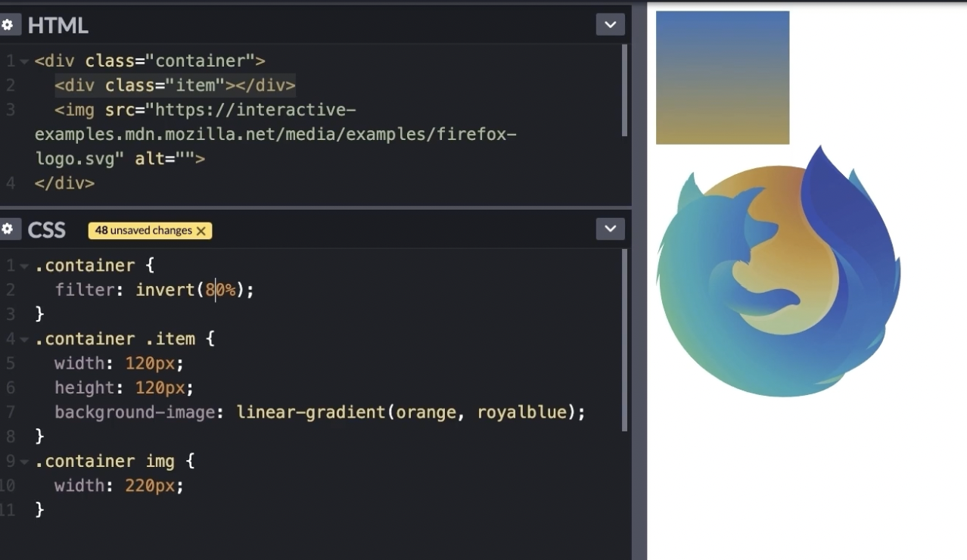
Task: Click the HTML panel title
Action: (x=58, y=25)
